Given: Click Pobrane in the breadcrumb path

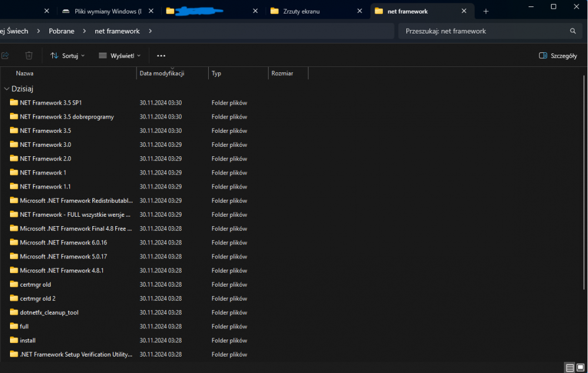Looking at the screenshot, I should click(62, 31).
